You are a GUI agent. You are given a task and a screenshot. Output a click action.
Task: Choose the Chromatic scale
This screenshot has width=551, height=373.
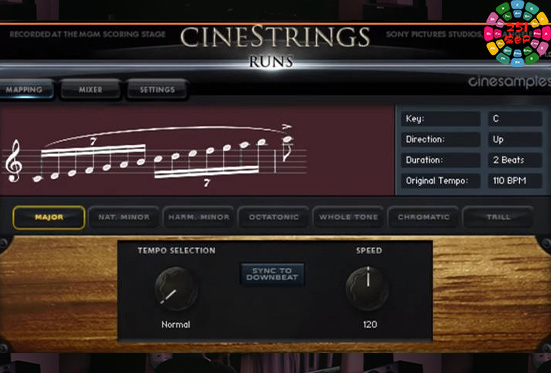click(423, 217)
